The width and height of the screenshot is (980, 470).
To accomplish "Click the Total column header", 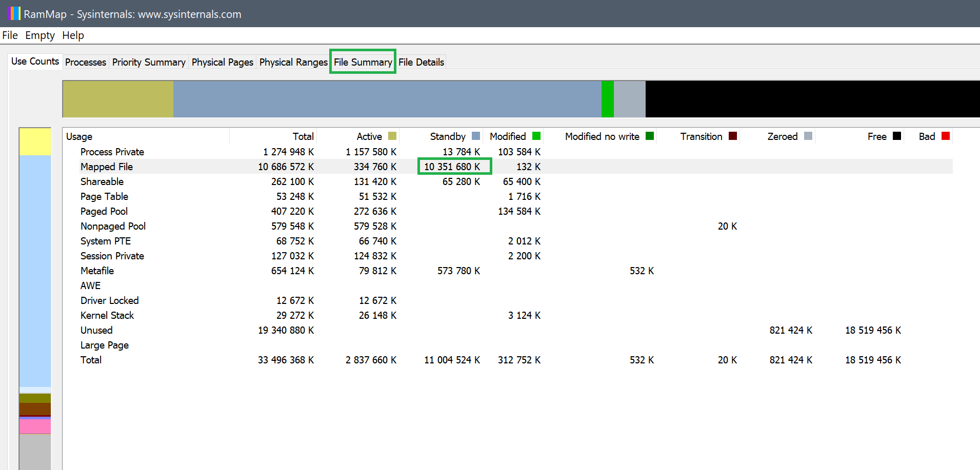I will pos(273,136).
